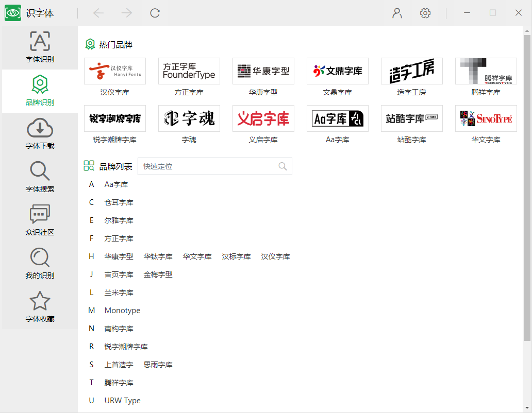Select the 字魂 brand logo
Screen dimensions: 532x413
[189, 118]
